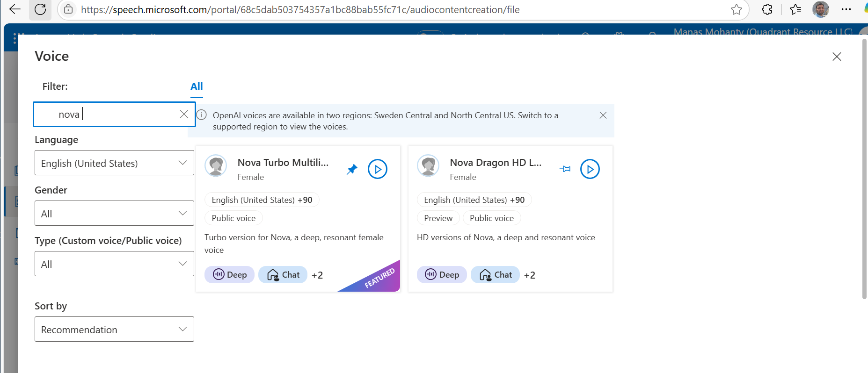Image resolution: width=868 pixels, height=373 pixels.
Task: Click the Preview tag on Nova Dragon HD
Action: (x=438, y=218)
